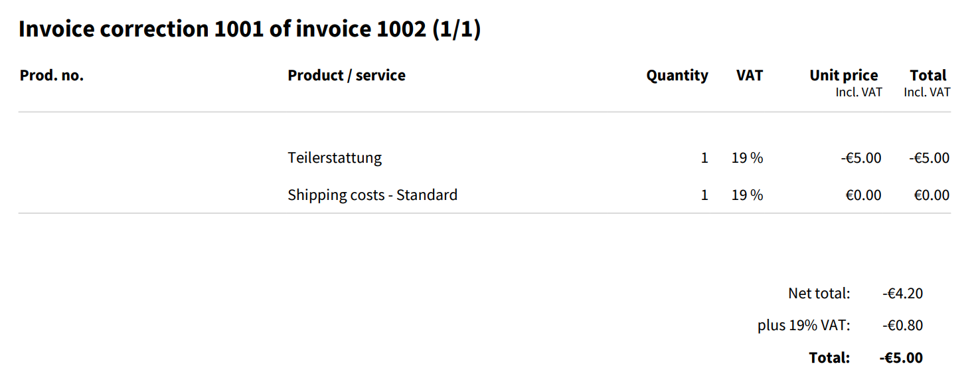
Task: Select the VAT amount -€0.80
Action: click(x=902, y=326)
